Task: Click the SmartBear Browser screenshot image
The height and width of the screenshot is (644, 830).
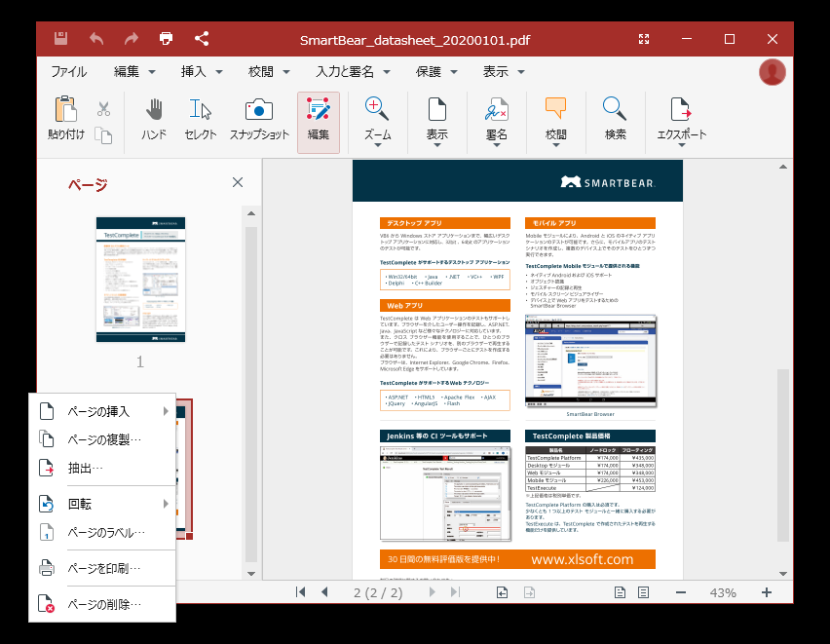Action: click(x=590, y=361)
